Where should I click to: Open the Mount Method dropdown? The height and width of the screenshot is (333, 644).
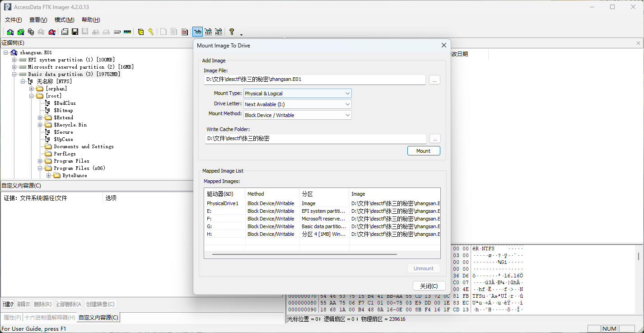tap(297, 115)
